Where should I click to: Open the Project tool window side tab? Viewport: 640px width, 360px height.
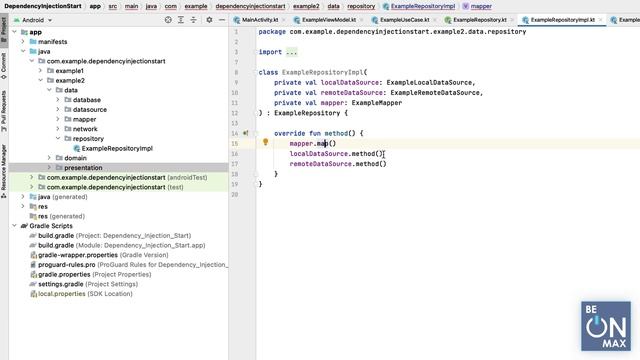4,29
